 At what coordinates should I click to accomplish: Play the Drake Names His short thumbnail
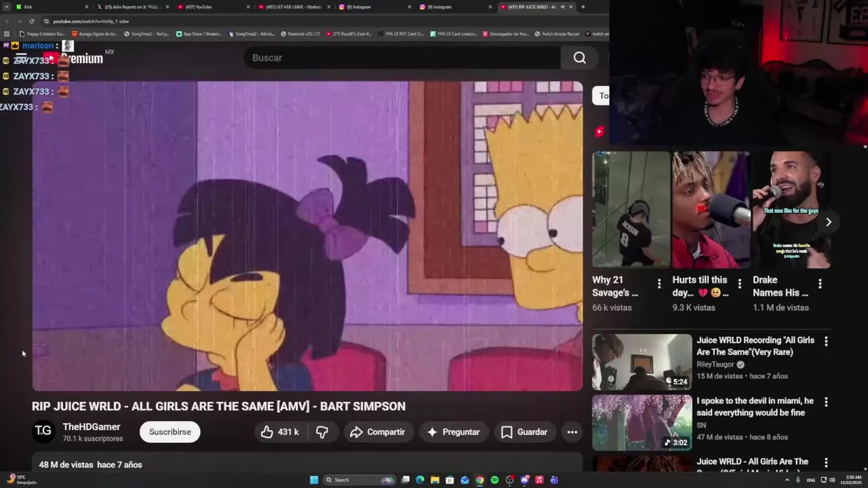[x=791, y=209]
